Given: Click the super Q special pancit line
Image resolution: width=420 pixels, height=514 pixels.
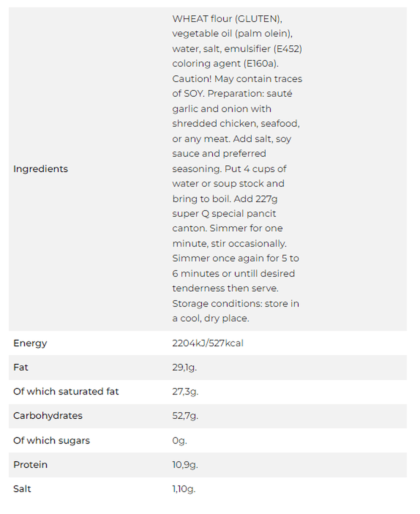Looking at the screenshot, I should click(224, 214).
